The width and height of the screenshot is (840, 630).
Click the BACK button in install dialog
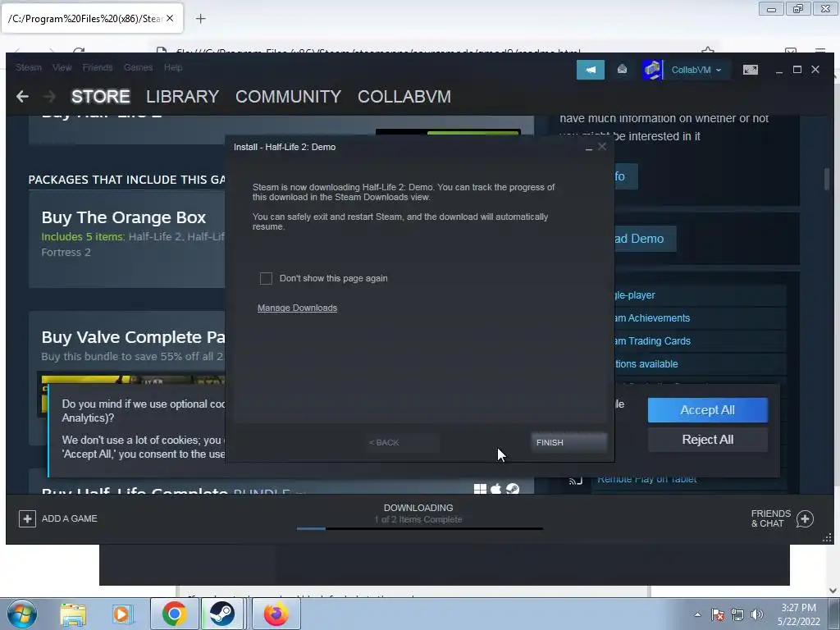coord(400,442)
